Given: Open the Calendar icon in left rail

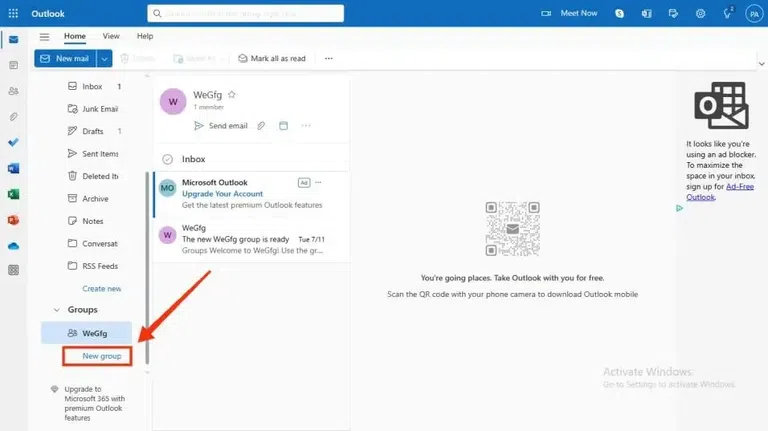Looking at the screenshot, I should pos(14,65).
